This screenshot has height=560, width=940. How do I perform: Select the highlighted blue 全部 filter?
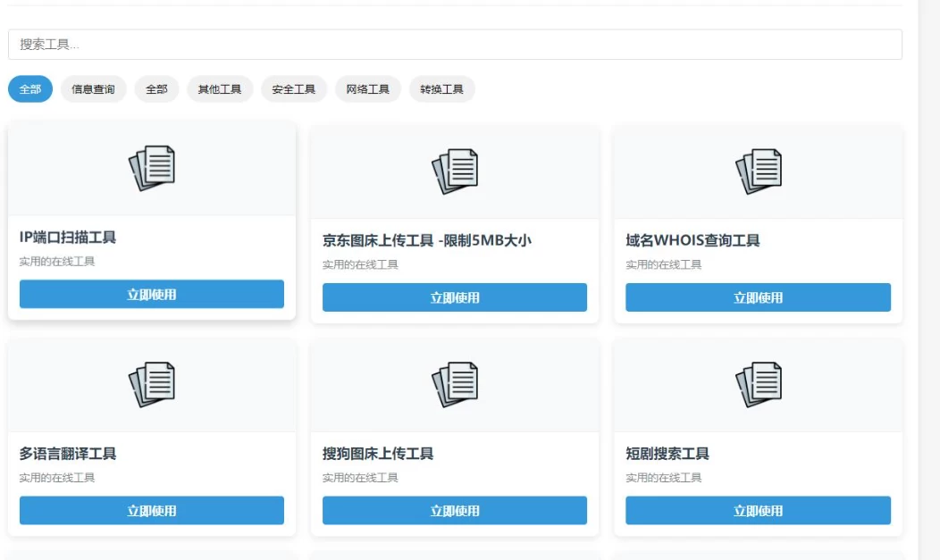[x=30, y=89]
